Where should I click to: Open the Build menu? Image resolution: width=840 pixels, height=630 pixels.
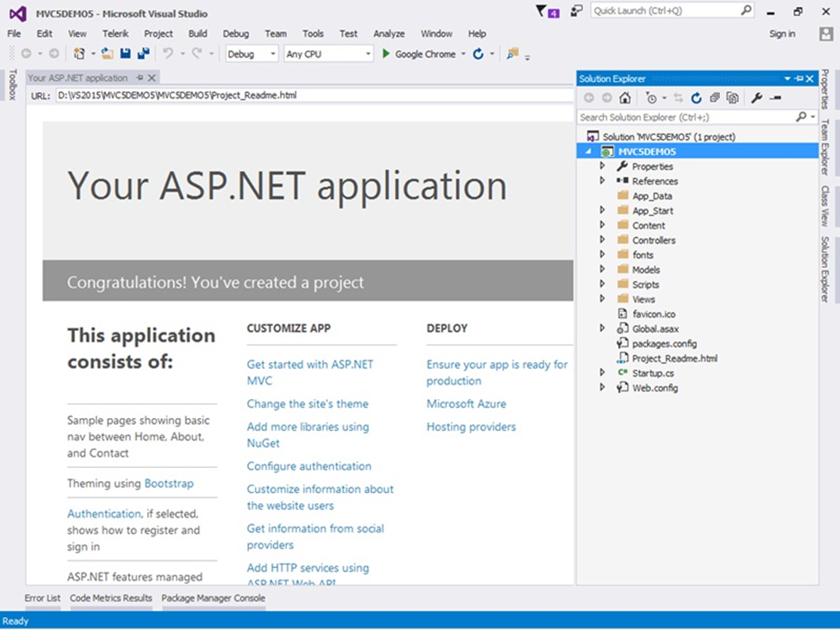197,34
